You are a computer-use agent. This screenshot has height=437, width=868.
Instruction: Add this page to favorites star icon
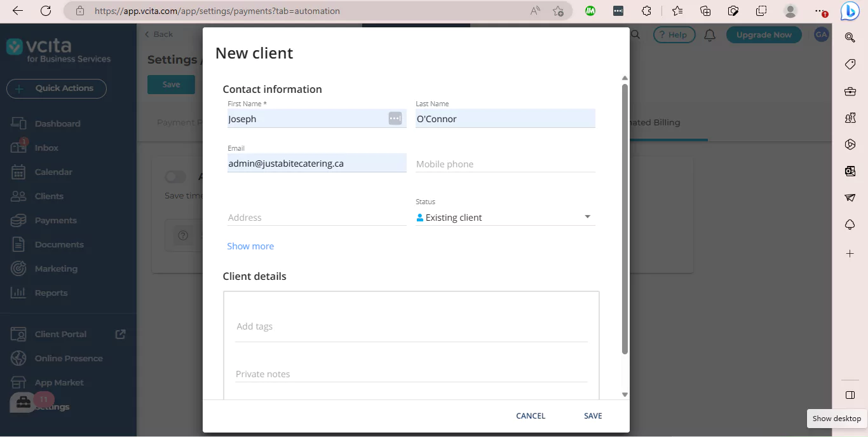click(558, 11)
